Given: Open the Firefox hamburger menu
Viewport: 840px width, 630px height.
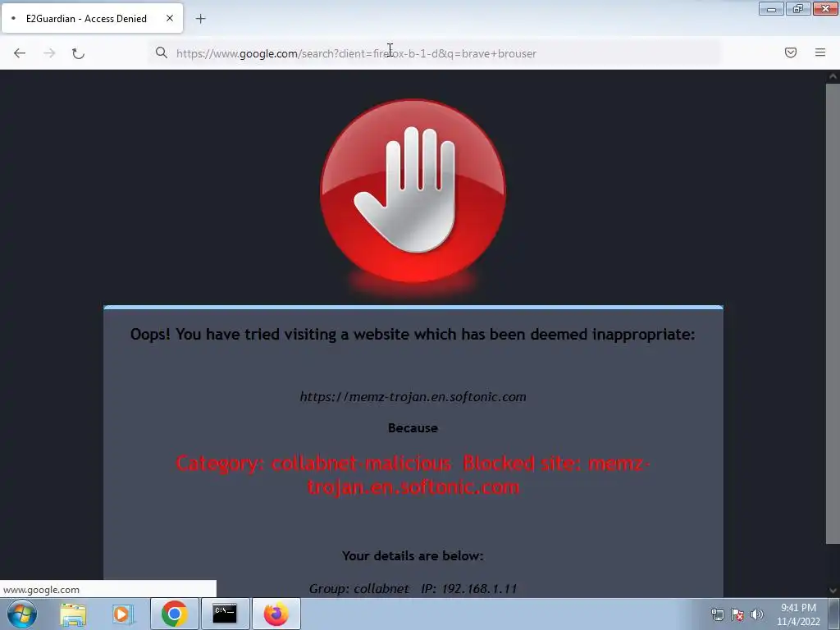Looking at the screenshot, I should pos(820,52).
